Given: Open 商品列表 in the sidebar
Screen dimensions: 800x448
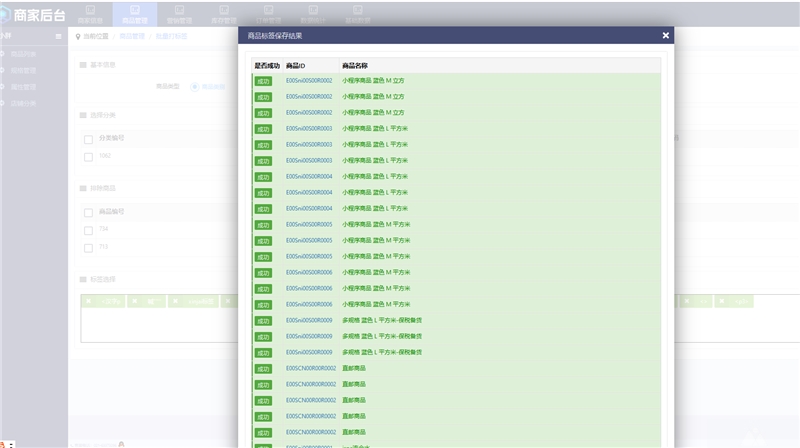Looking at the screenshot, I should (23, 54).
